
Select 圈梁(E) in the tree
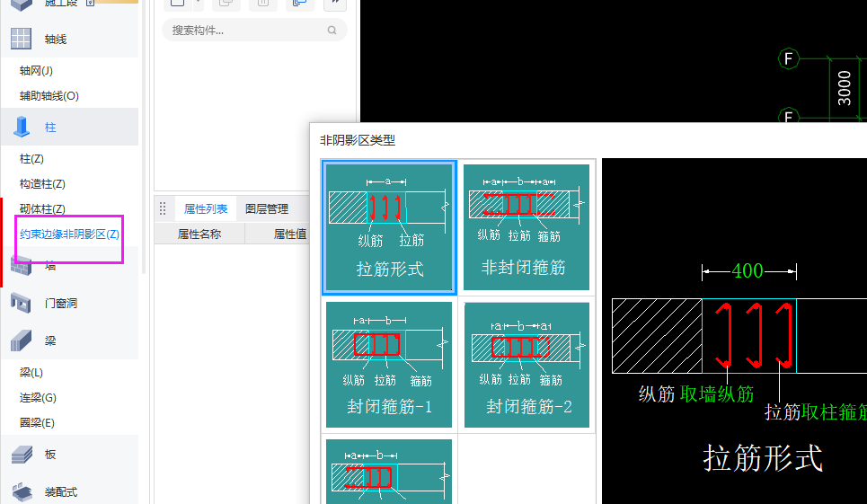tap(37, 422)
